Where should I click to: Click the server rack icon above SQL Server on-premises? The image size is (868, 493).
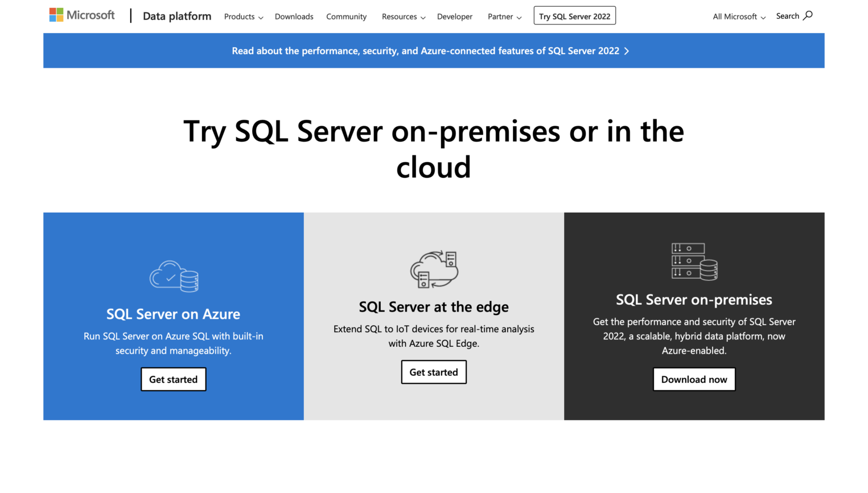pos(694,262)
